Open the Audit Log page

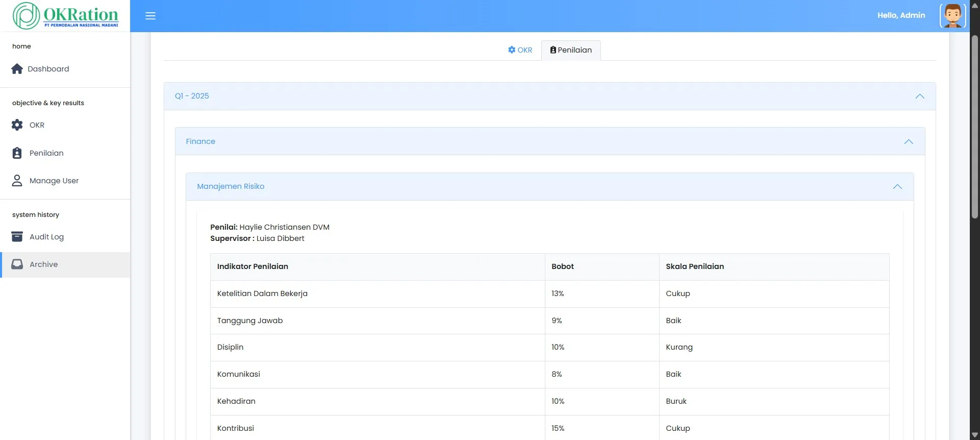point(65,237)
